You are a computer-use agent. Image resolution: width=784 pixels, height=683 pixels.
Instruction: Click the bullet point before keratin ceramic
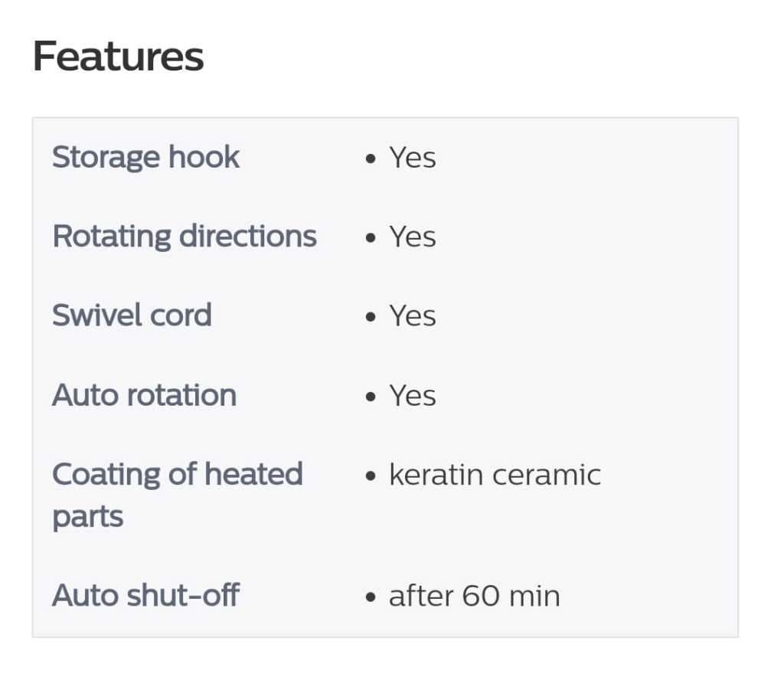pos(371,477)
